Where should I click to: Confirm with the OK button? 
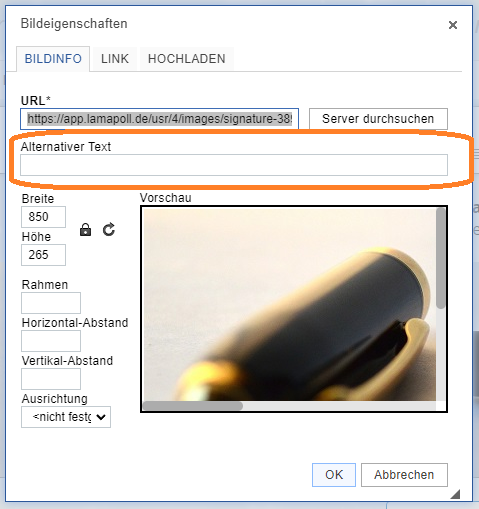334,475
